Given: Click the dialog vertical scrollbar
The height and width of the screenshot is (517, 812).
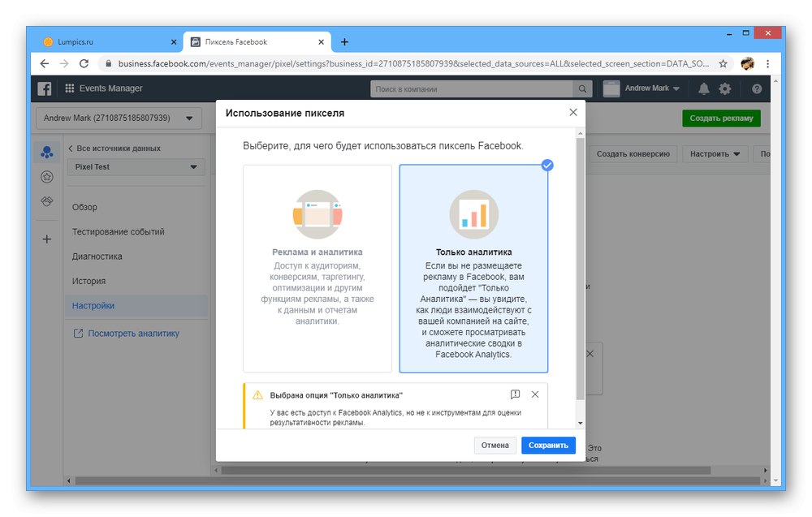Looking at the screenshot, I should [x=580, y=269].
